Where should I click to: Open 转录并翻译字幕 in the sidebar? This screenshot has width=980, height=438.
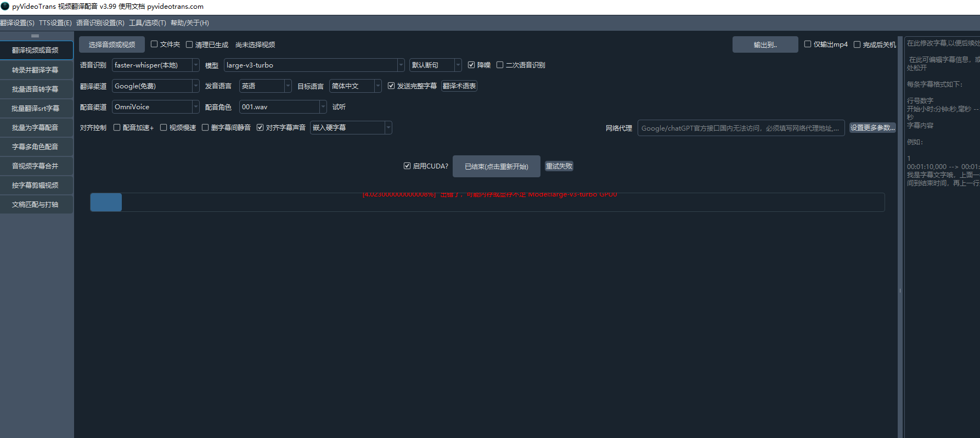click(35, 70)
